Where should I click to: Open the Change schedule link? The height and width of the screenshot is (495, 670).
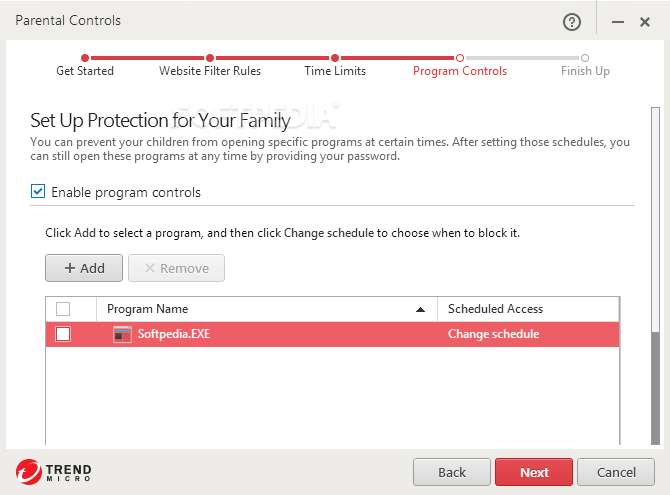click(494, 334)
